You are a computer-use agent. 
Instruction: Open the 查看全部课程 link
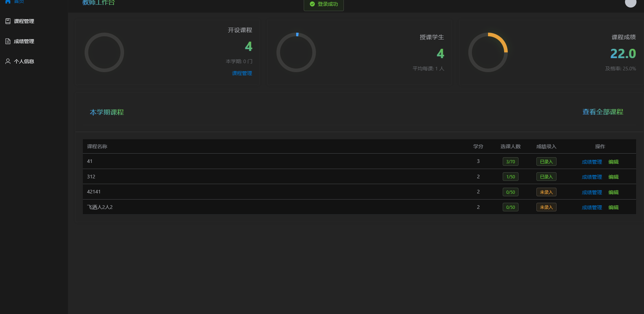[x=602, y=112]
